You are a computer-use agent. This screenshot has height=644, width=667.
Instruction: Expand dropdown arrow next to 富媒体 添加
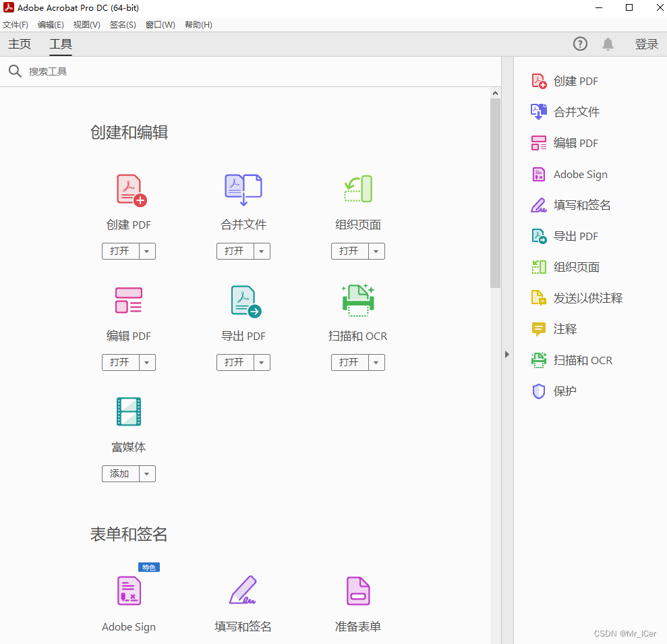147,474
